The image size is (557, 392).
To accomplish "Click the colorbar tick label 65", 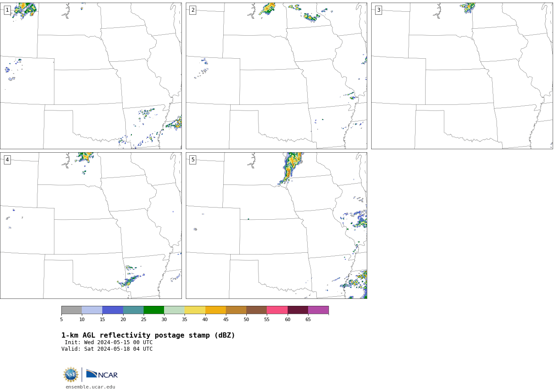I will coord(308,319).
